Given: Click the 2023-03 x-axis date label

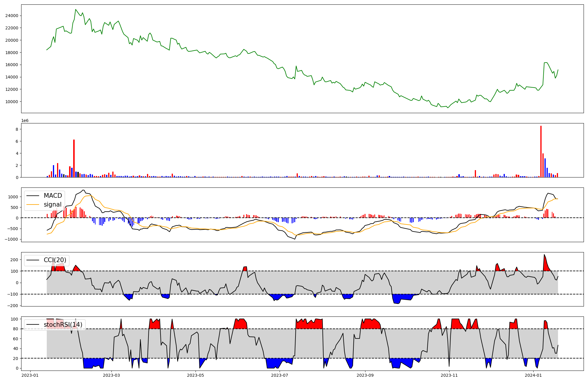Looking at the screenshot, I should tap(112, 375).
